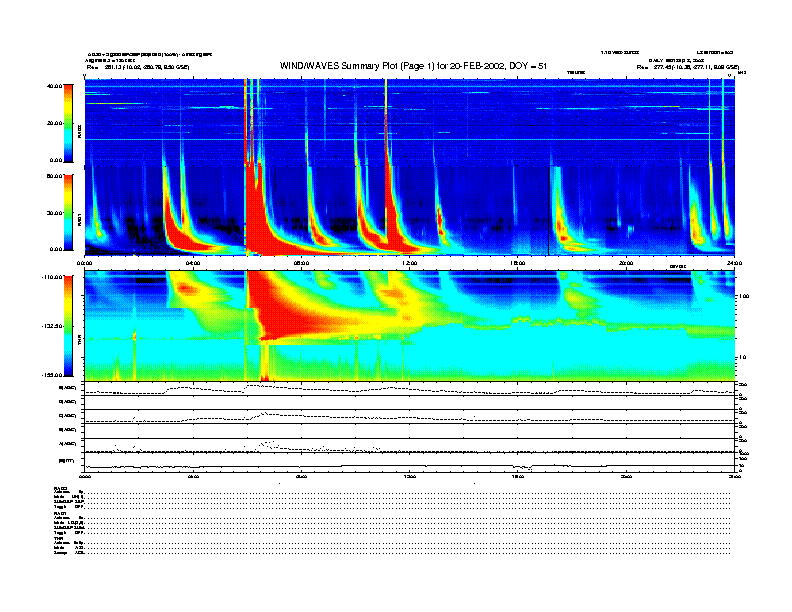The image size is (792, 612).
Task: Click the RAD2 spectrogram panel
Action: click(410, 122)
